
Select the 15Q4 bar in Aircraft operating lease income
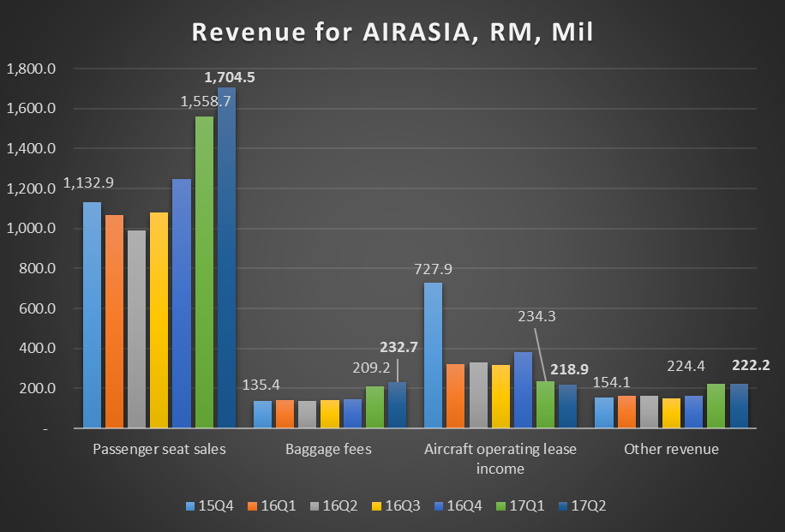[x=433, y=356]
